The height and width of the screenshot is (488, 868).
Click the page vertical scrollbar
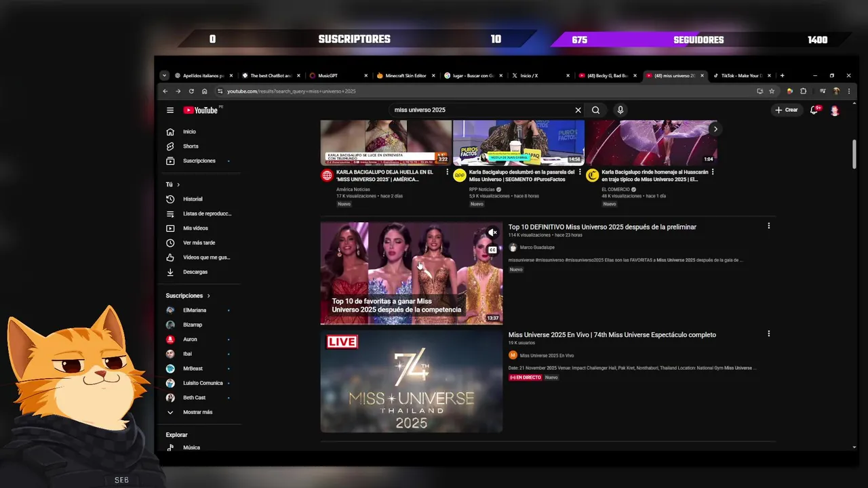[854, 154]
